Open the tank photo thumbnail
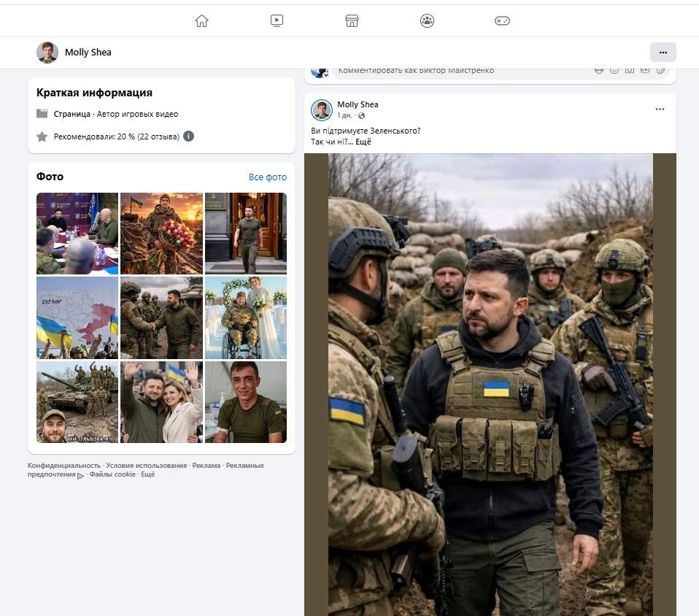This screenshot has height=616, width=699. click(77, 402)
